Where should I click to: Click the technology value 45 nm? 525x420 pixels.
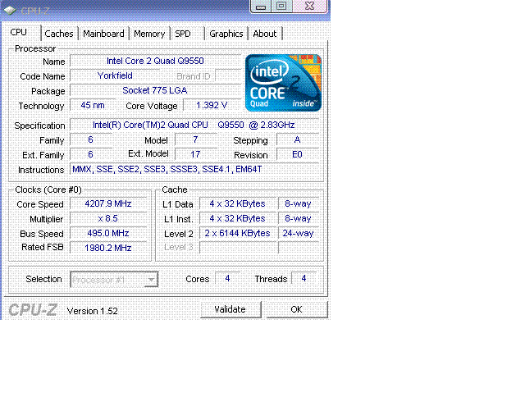[x=93, y=106]
